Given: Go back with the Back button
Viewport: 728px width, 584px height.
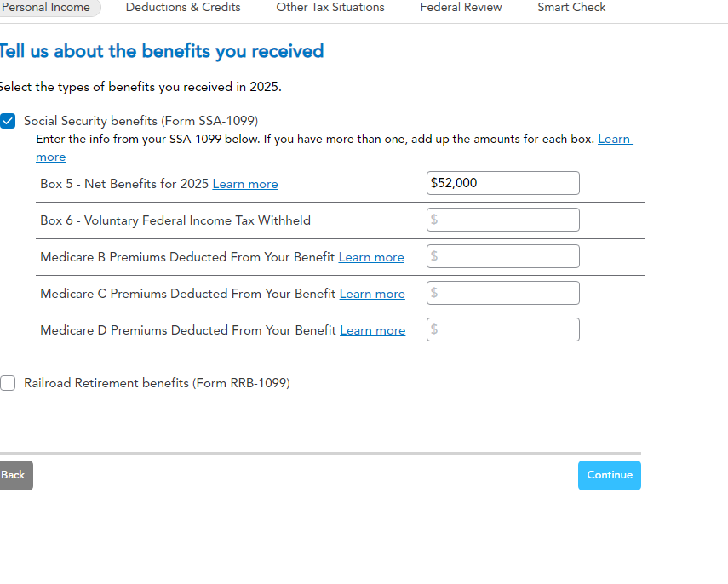Looking at the screenshot, I should pos(14,475).
